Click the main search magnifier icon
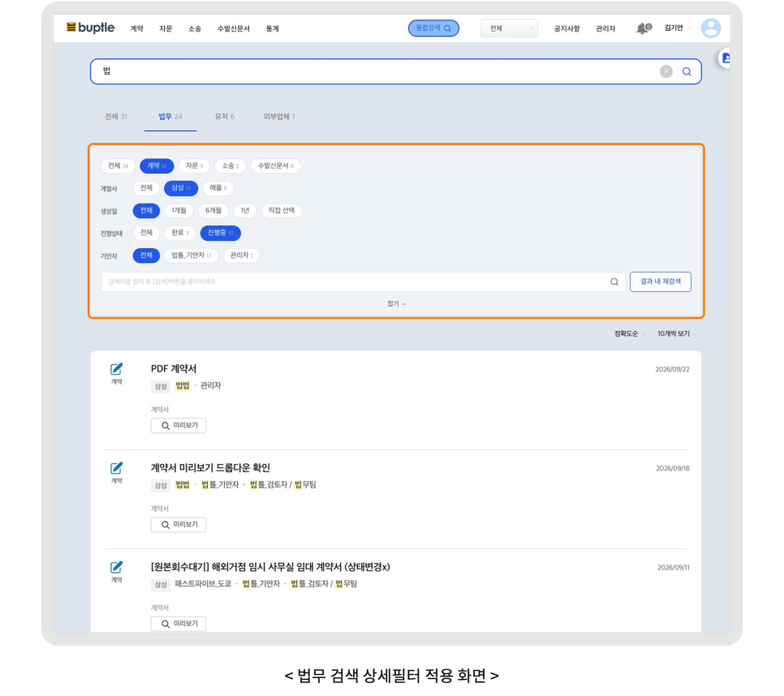The width and height of the screenshot is (784, 696). pos(687,71)
